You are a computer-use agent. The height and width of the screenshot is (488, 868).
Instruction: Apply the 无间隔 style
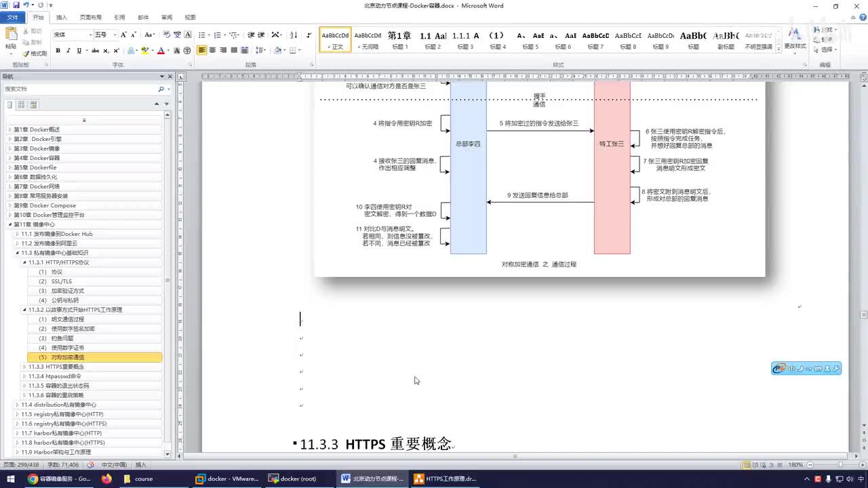[368, 39]
